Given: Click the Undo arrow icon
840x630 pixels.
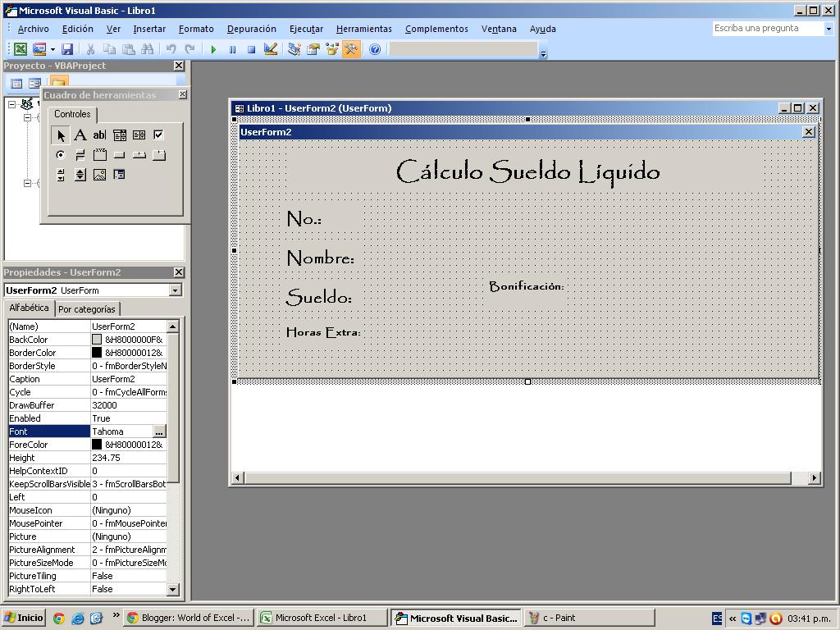Looking at the screenshot, I should pyautogui.click(x=171, y=49).
